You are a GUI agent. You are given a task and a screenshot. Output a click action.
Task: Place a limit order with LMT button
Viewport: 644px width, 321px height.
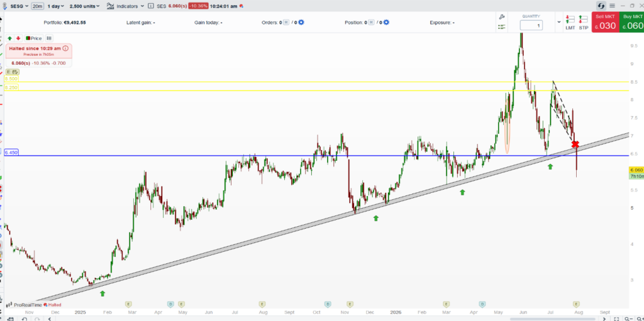[x=570, y=23]
